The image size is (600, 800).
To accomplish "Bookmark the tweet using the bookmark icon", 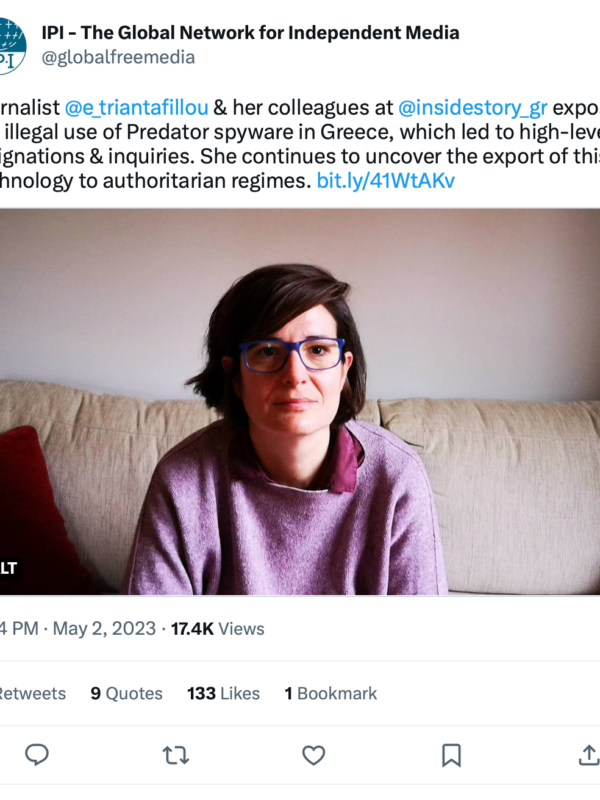I will (x=452, y=755).
